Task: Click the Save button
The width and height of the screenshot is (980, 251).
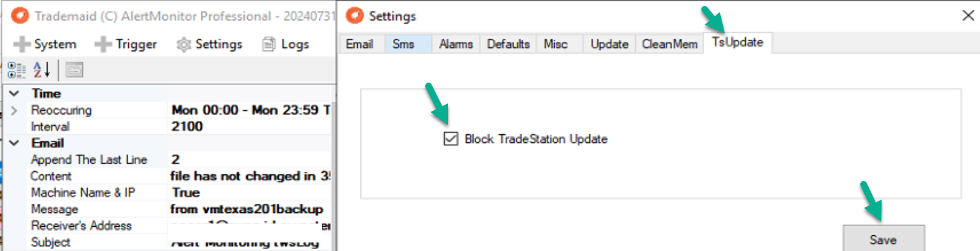Action: (883, 239)
